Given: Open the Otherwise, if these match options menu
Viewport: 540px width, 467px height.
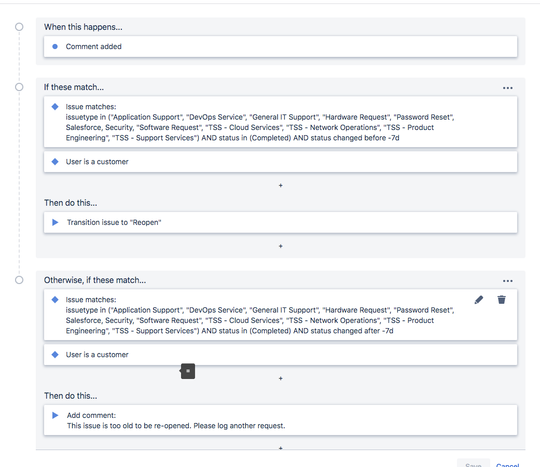Looking at the screenshot, I should [x=507, y=281].
